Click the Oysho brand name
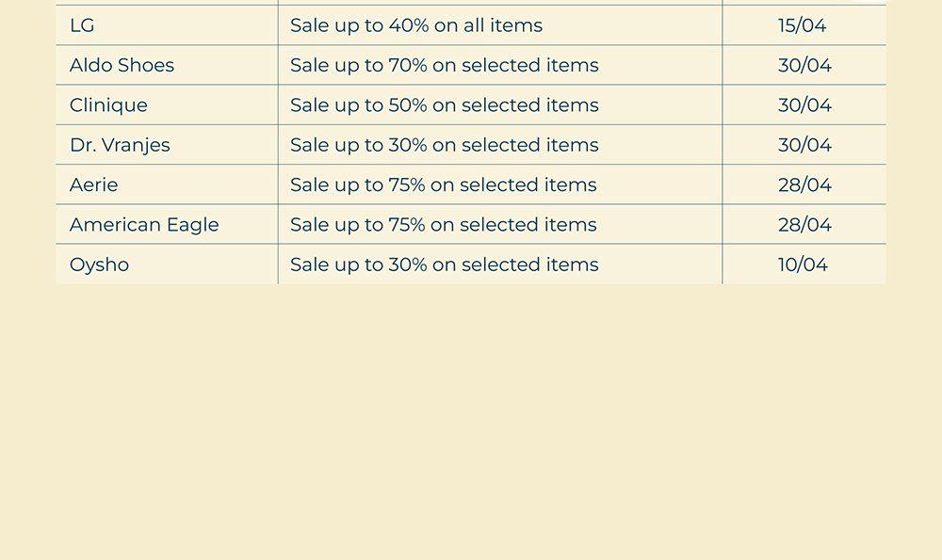This screenshot has width=942, height=560. 99,264
